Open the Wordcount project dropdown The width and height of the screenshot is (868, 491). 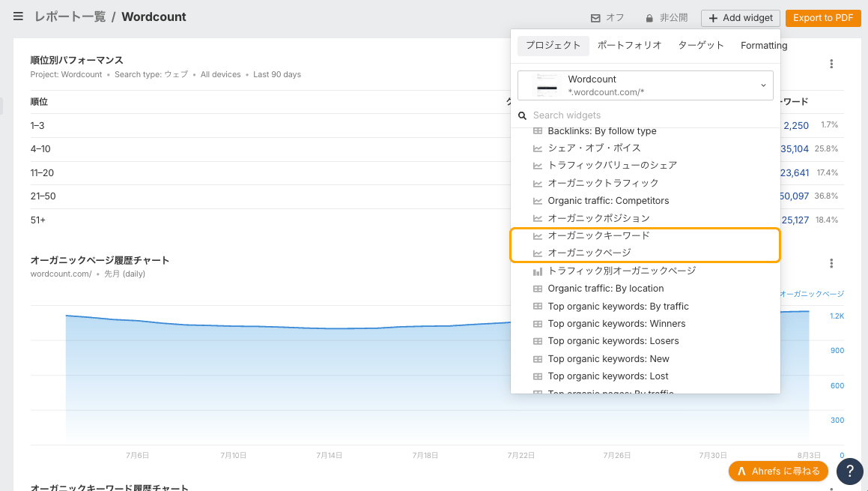645,85
